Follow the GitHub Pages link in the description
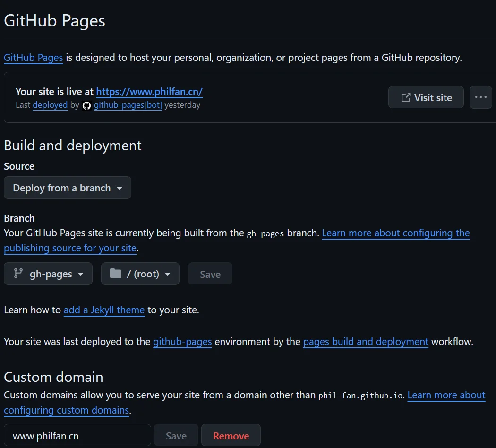This screenshot has height=448, width=496. pos(34,58)
